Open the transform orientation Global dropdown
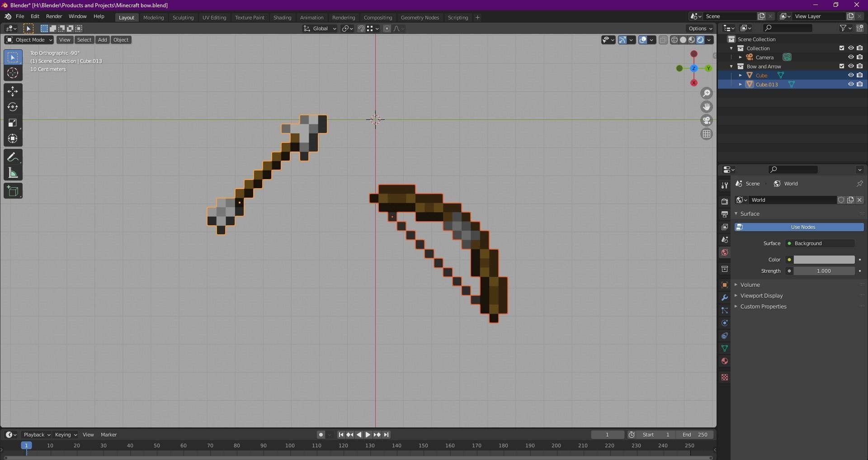Image resolution: width=868 pixels, height=460 pixels. pos(320,28)
